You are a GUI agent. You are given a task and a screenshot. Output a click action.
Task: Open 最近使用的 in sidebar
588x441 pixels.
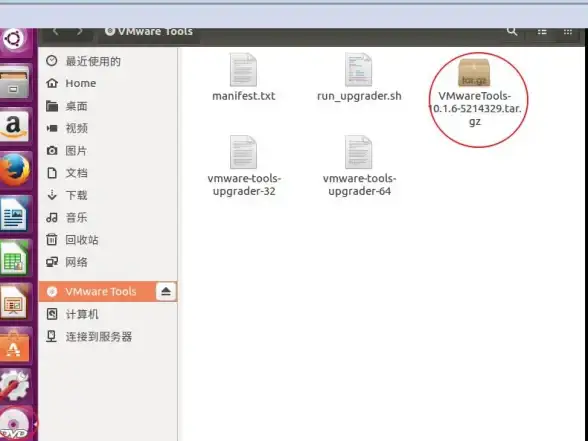click(108, 61)
